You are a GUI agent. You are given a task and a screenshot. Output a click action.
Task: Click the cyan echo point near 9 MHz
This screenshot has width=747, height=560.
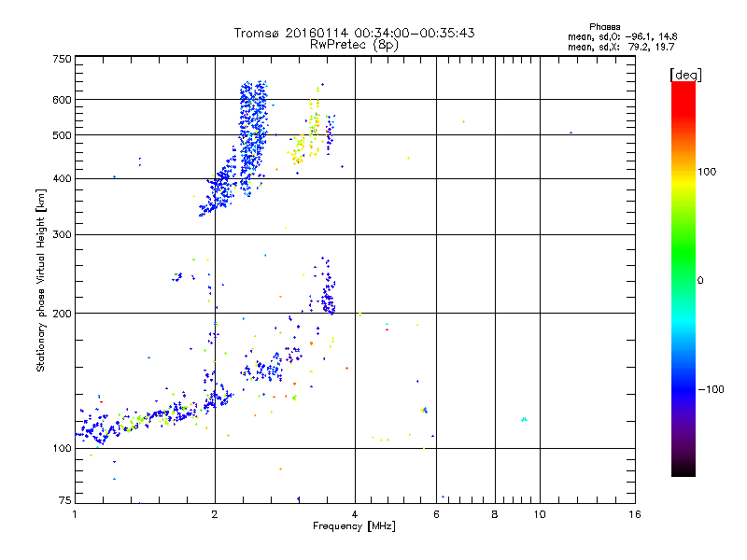pos(524,419)
